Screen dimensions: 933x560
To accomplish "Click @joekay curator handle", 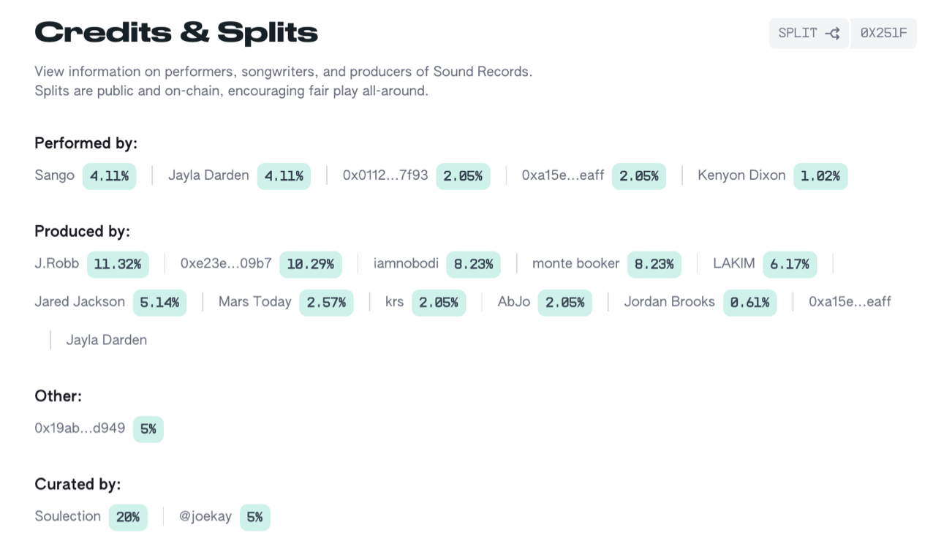I will point(205,516).
